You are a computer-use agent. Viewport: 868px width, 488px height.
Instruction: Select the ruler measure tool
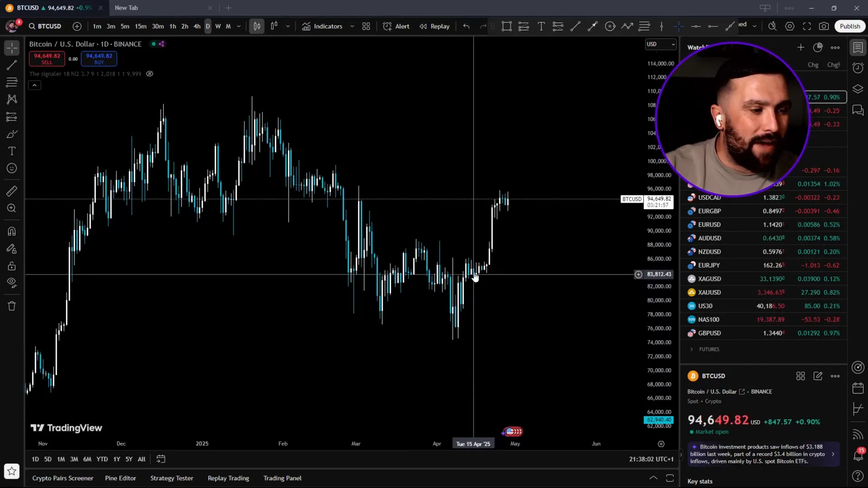[x=12, y=191]
